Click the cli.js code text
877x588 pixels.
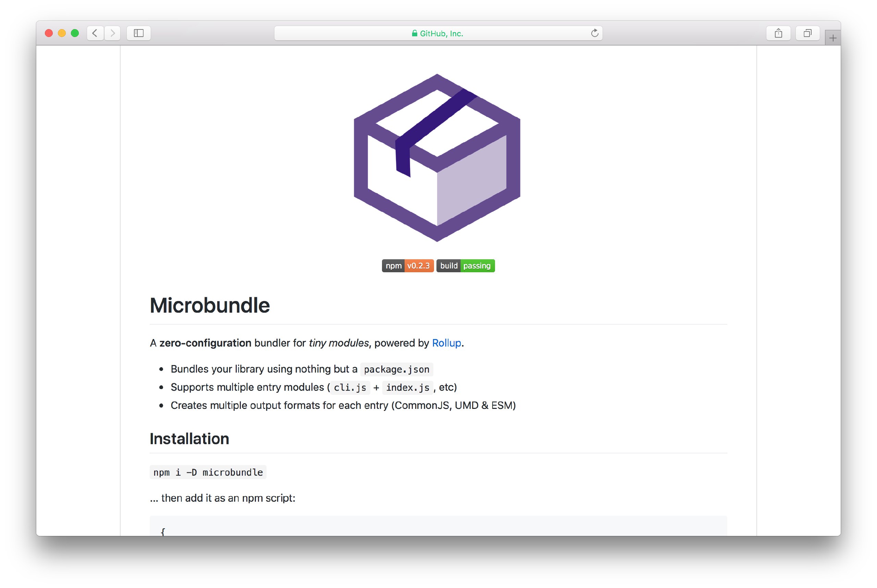(x=350, y=387)
